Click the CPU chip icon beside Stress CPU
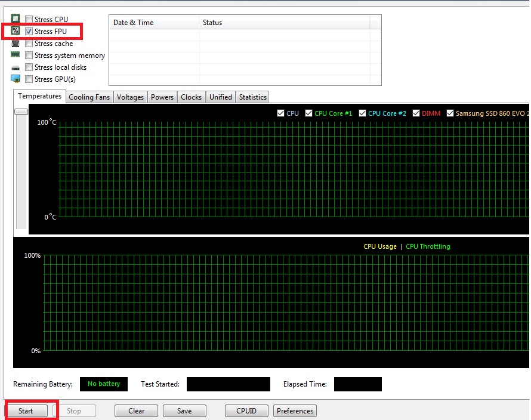 click(16, 19)
